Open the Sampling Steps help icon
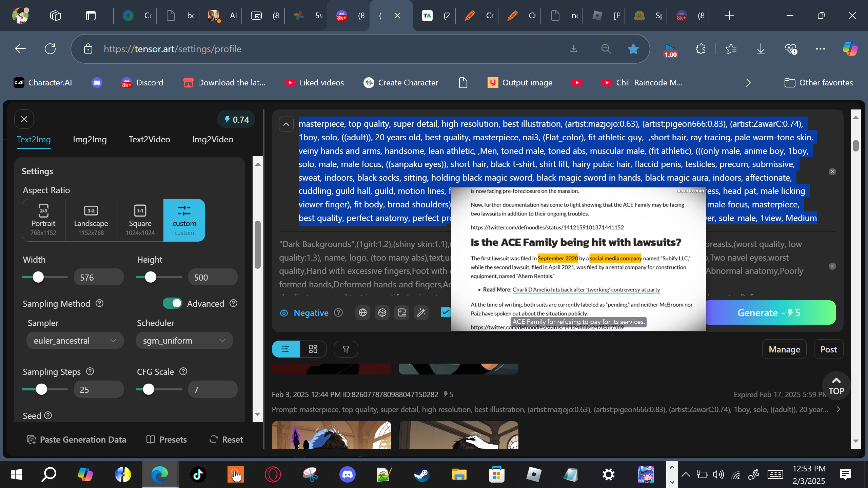This screenshot has height=488, width=868. tap(90, 371)
